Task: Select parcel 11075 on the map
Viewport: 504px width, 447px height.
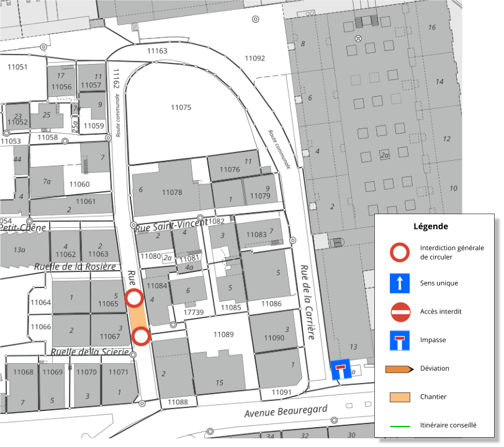Action: pos(181,107)
